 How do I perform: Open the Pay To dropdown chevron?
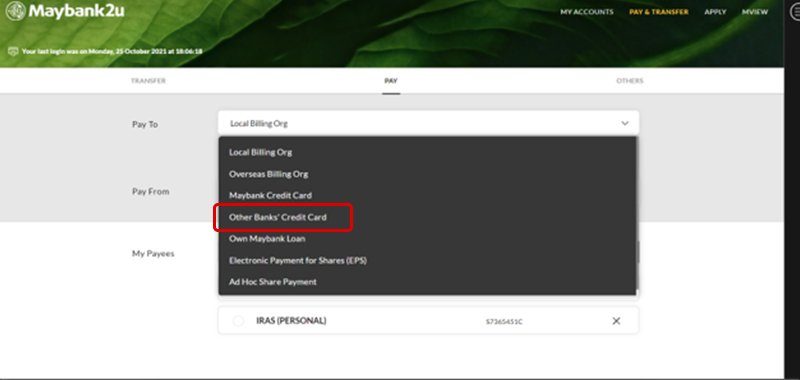624,123
